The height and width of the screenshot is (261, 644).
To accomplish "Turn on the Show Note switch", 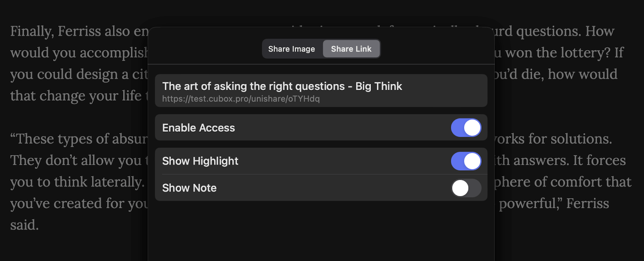I will [466, 188].
